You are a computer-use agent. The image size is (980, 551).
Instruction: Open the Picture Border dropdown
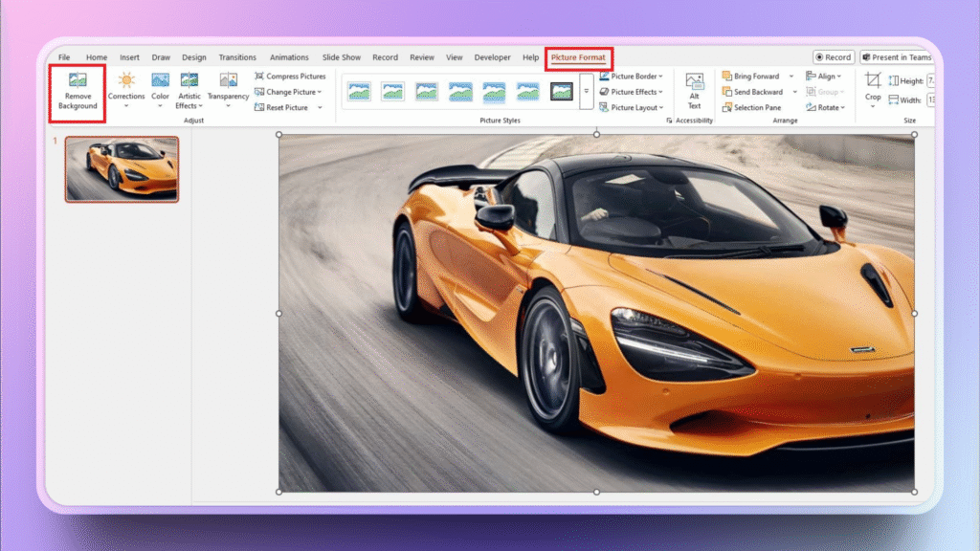632,77
